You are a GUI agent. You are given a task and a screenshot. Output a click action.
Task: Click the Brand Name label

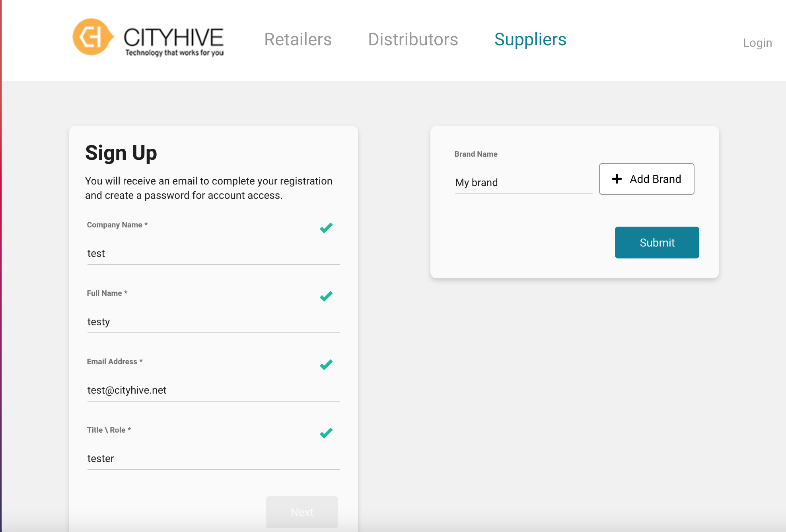[476, 154]
